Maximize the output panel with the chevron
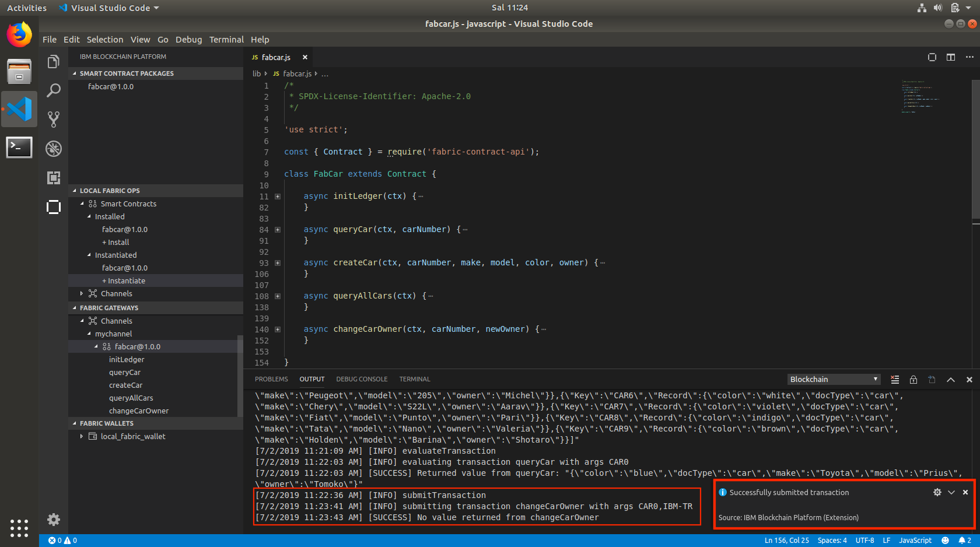This screenshot has height=547, width=980. pyautogui.click(x=951, y=380)
